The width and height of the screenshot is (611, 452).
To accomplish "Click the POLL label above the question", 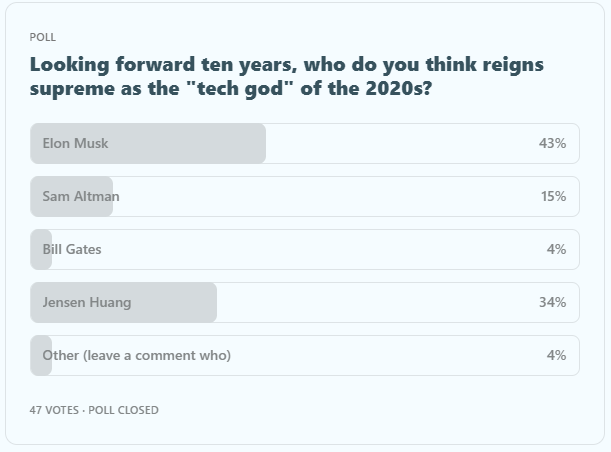I will [43, 37].
